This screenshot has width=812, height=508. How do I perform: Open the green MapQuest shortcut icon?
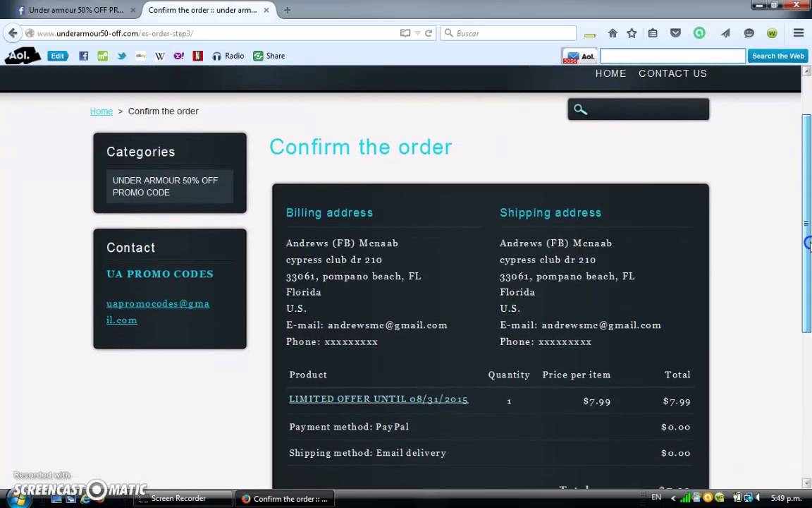coord(102,56)
